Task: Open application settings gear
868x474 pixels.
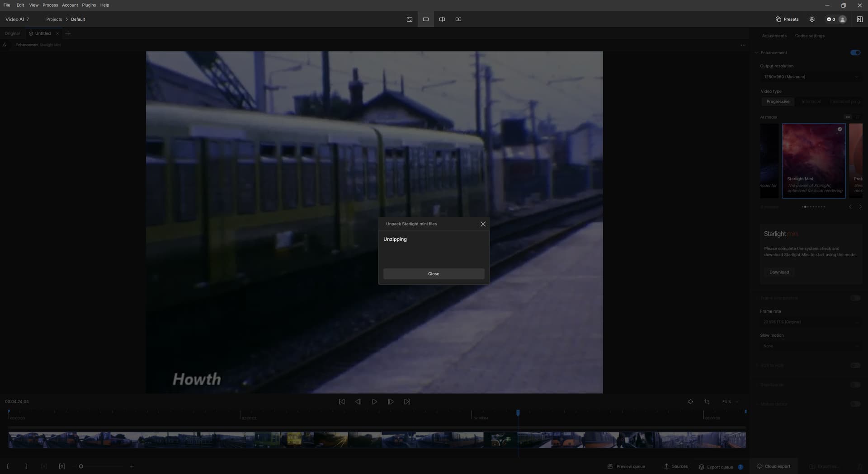Action: 812,19
